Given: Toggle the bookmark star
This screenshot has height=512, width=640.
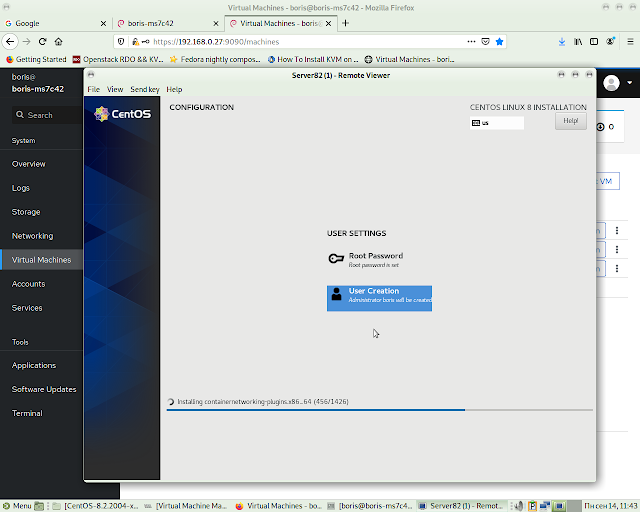Looking at the screenshot, I should tap(499, 42).
